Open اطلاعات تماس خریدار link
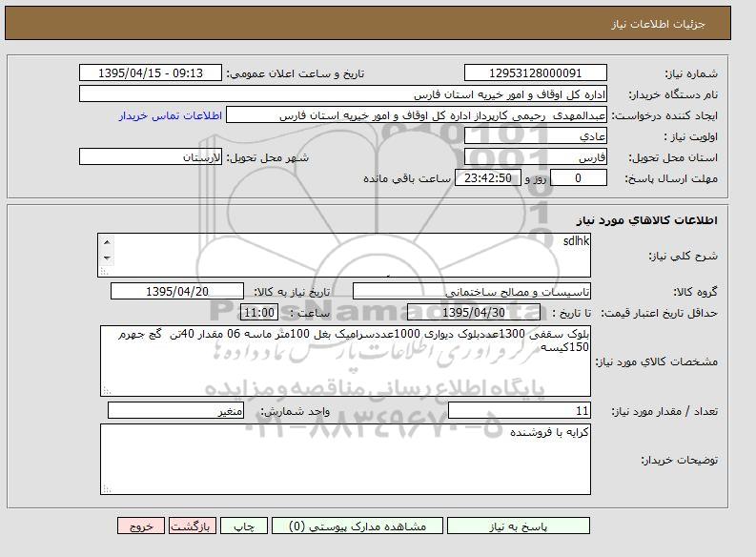The image size is (756, 557). point(171,115)
